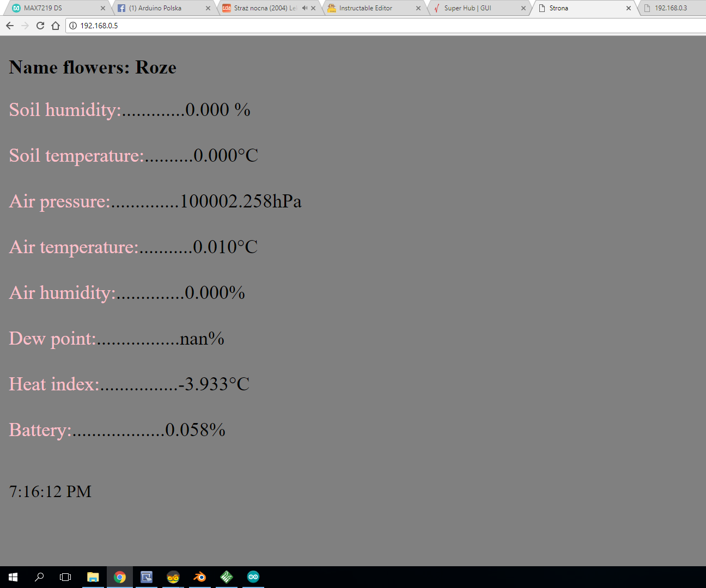Close the Straż nocna tab
The image size is (706, 588).
[x=313, y=8]
